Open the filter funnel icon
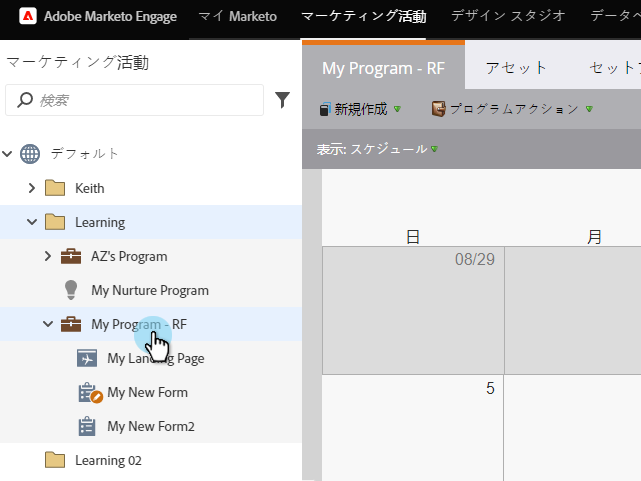 [x=282, y=100]
